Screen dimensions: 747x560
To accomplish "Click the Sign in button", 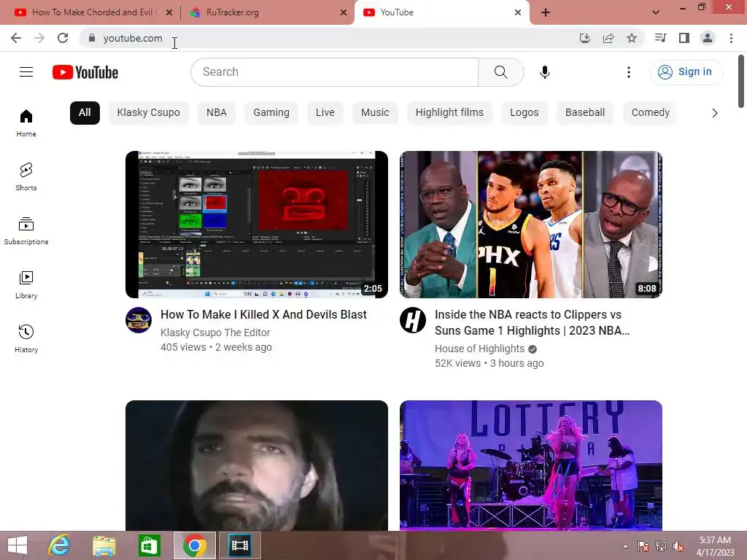I will tap(686, 72).
